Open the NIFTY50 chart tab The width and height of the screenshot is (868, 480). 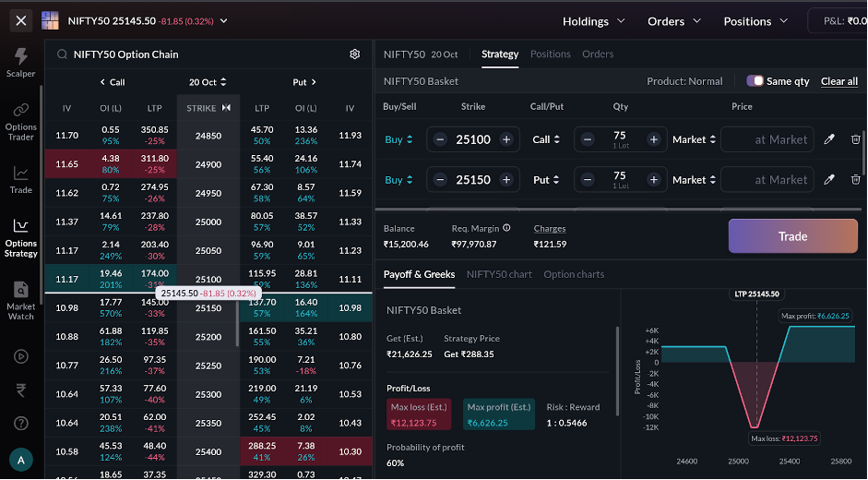click(x=499, y=274)
